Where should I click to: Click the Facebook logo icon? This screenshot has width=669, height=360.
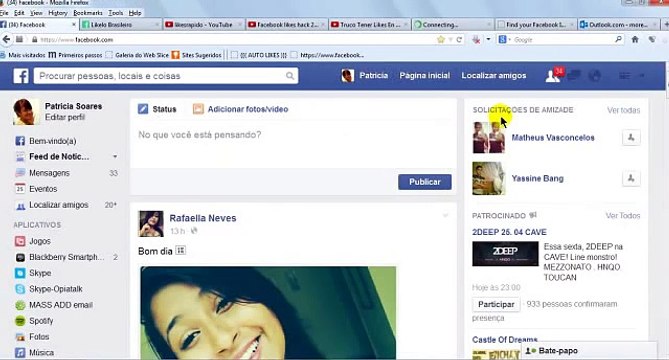[20, 76]
